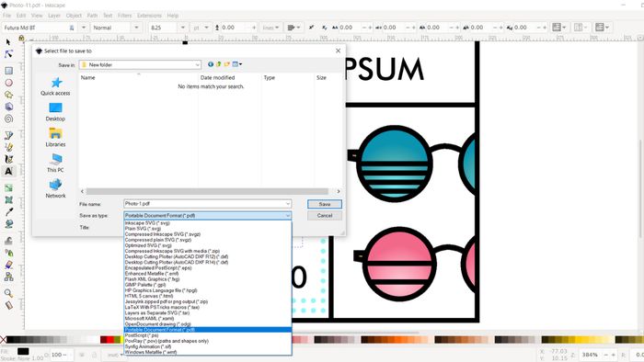Select the Node edit tool

(8, 53)
